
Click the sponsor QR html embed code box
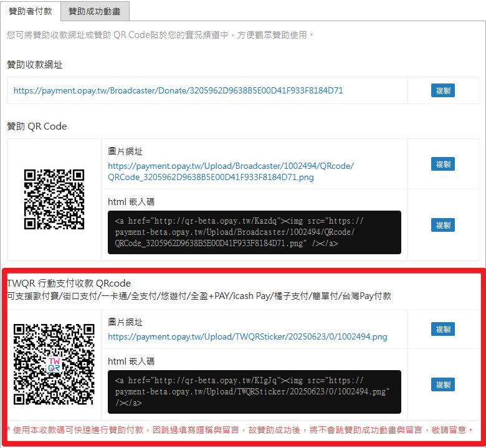(254, 232)
